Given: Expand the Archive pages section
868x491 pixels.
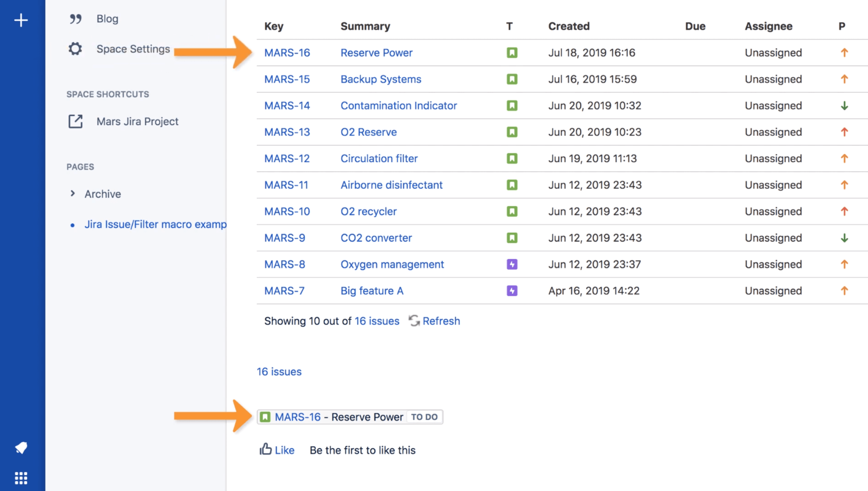Looking at the screenshot, I should (73, 193).
